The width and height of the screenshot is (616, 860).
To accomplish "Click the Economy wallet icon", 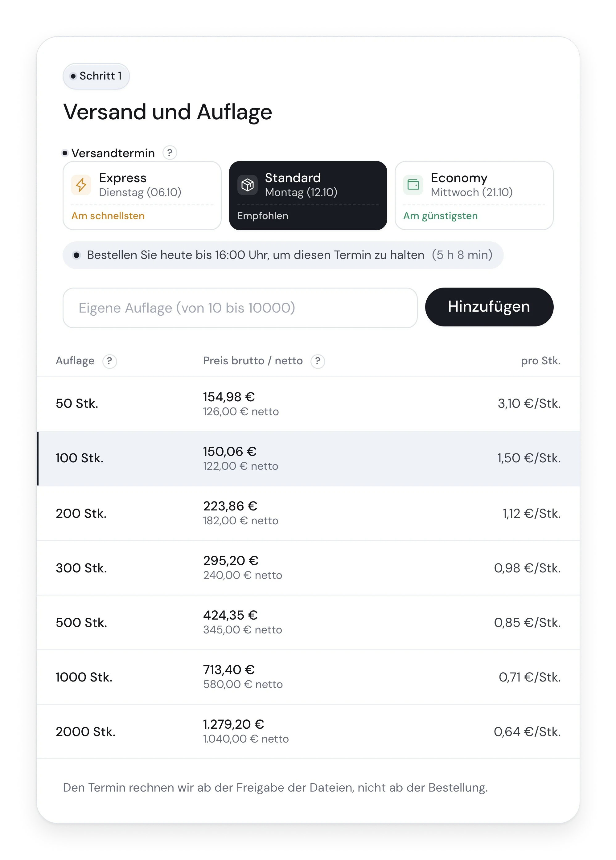I will click(x=413, y=185).
